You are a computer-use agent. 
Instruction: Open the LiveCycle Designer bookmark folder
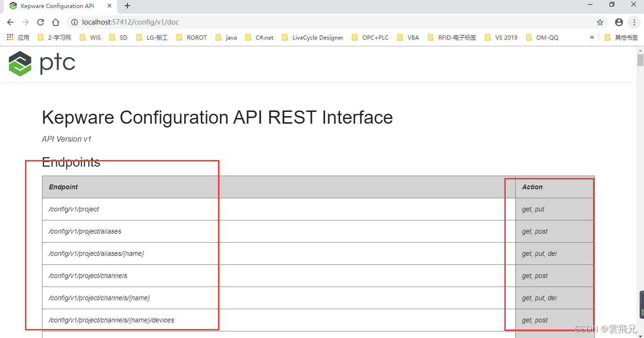[313, 37]
